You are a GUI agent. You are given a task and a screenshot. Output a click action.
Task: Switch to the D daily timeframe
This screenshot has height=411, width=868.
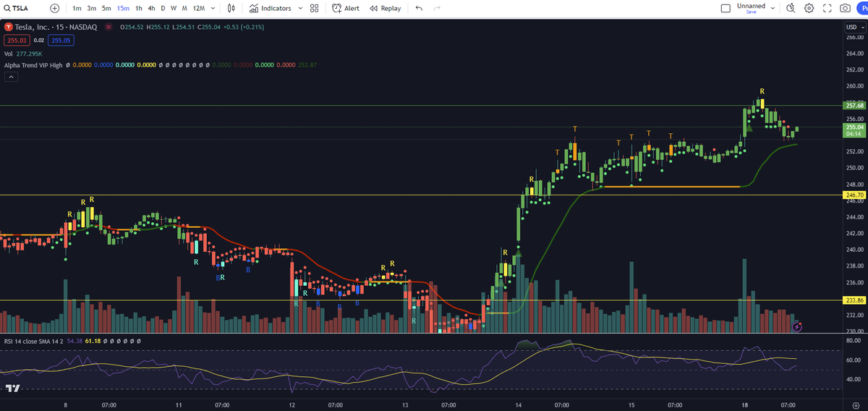coord(163,8)
